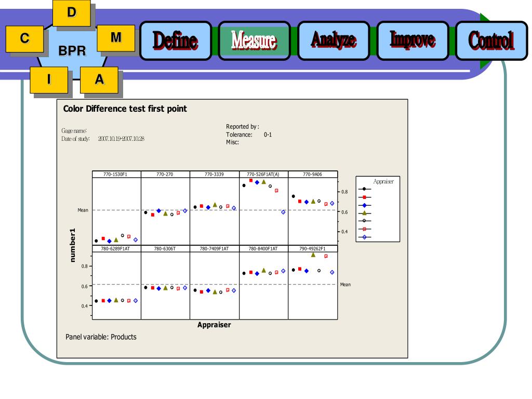
Task: Click the 'Gage name:' label
Action: coord(74,130)
